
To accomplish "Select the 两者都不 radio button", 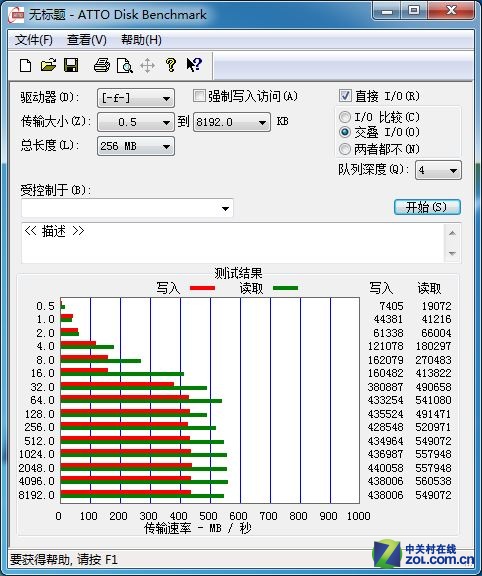I will click(x=345, y=149).
